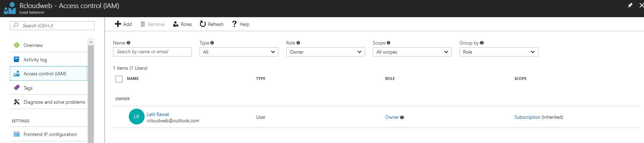Click the rcloudweb@outlook.com email text
The width and height of the screenshot is (644, 143).
173,121
